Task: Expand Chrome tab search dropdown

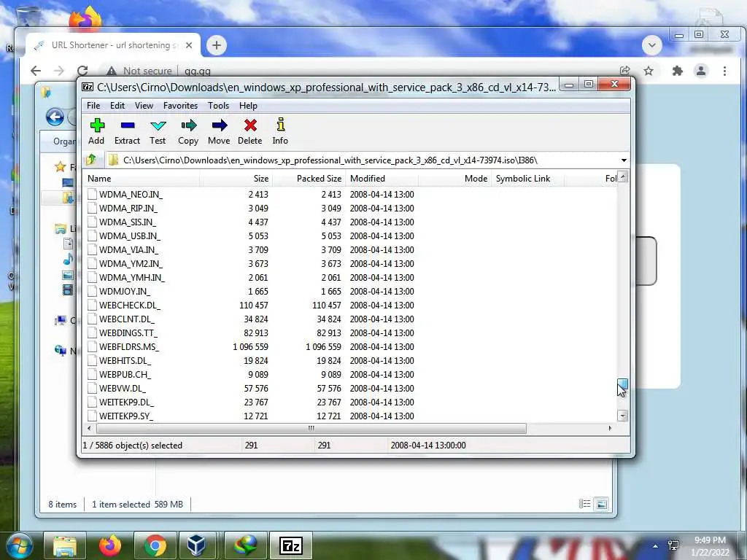Action: click(x=651, y=46)
